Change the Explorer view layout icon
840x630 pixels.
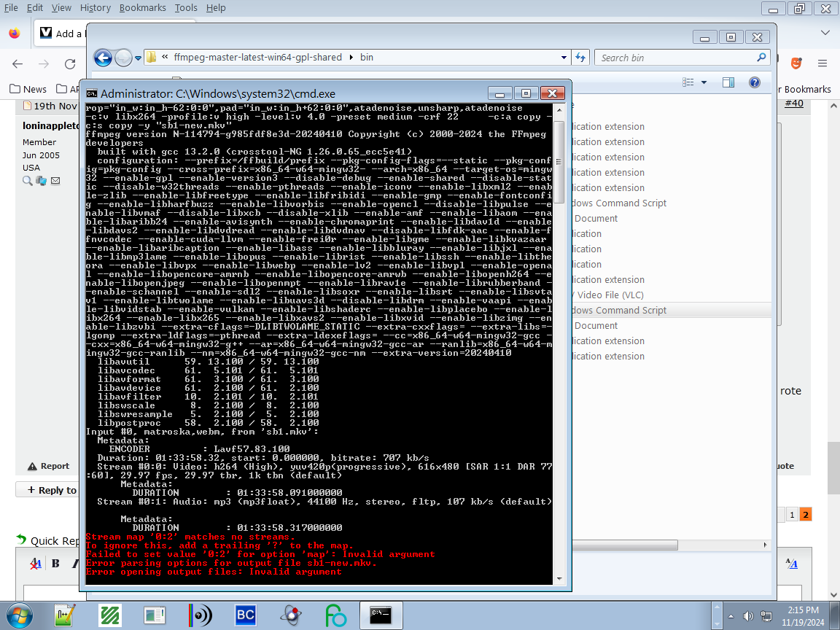coord(688,82)
